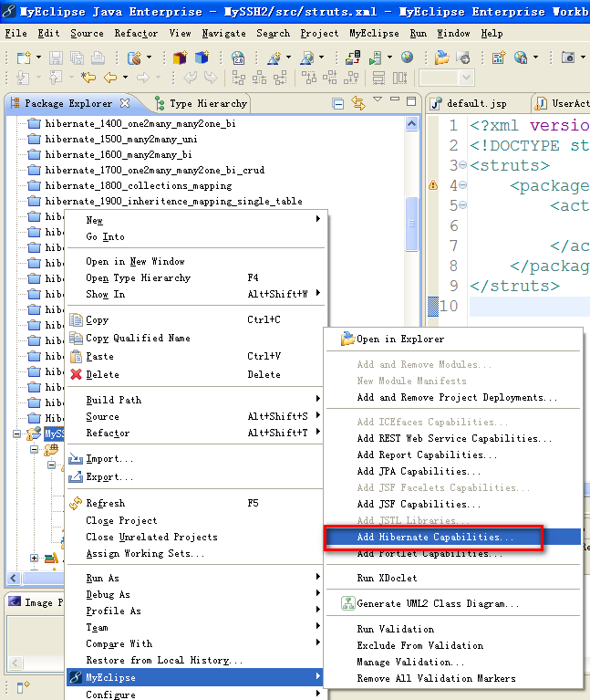This screenshot has height=700, width=590.
Task: Choose Run XDoclet from the submenu
Action: 453,578
